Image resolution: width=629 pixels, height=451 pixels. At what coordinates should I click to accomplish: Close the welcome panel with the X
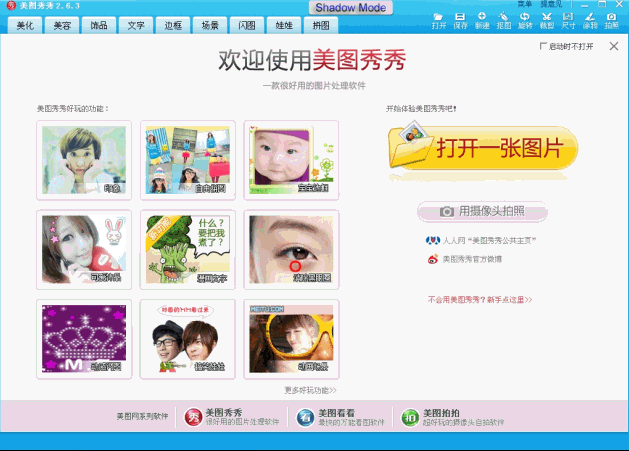coord(614,46)
